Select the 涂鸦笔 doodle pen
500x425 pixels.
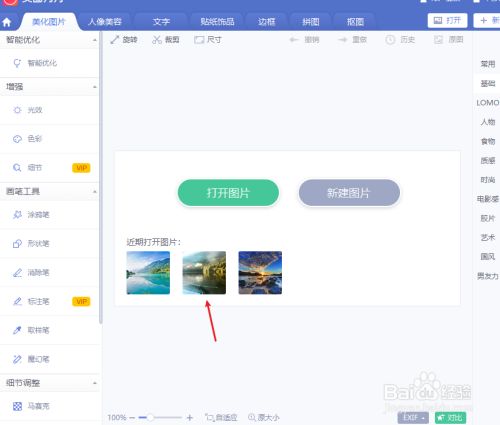point(50,215)
